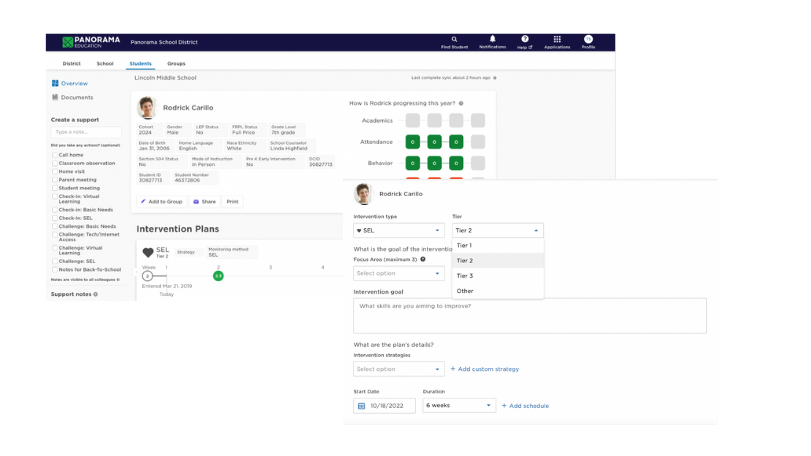Click the green 2.3 timeline marker
811x456 pixels.
(218, 276)
